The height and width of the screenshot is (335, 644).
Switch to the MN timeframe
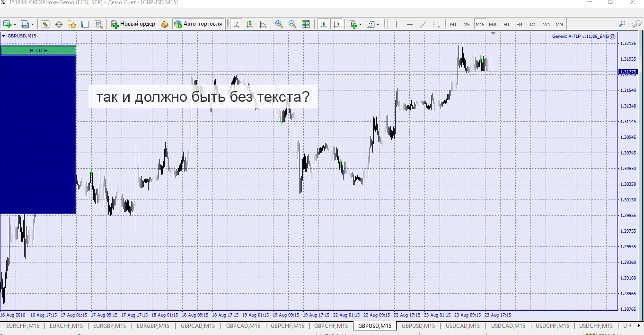[x=559, y=24]
